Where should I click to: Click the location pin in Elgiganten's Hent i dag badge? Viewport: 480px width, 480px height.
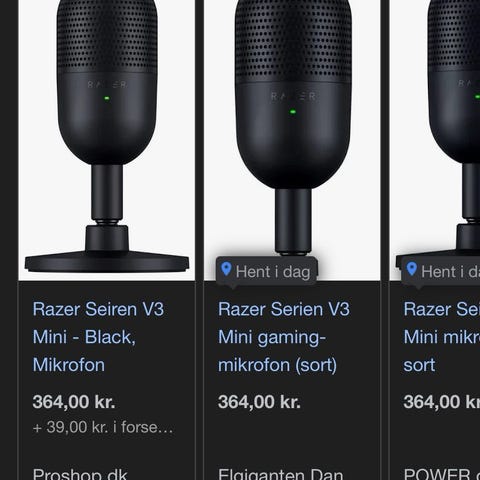pyautogui.click(x=226, y=269)
